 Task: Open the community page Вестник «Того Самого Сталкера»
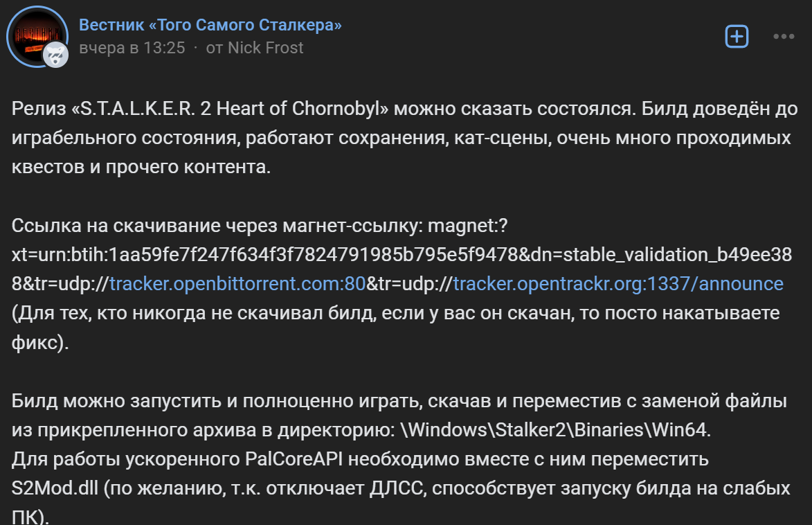[210, 26]
